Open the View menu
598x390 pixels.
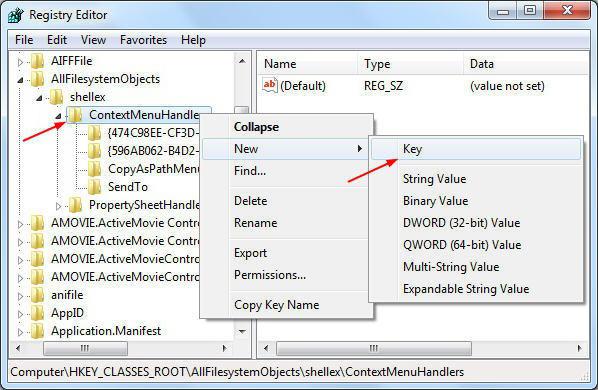[93, 40]
